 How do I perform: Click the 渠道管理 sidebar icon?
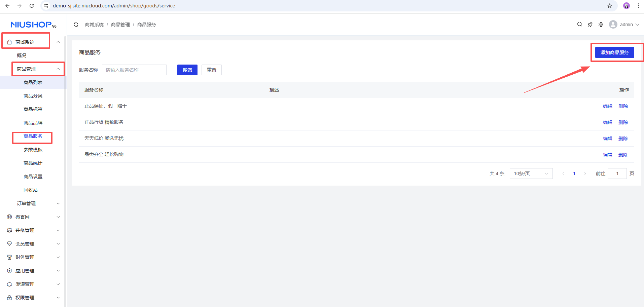pyautogui.click(x=9, y=284)
